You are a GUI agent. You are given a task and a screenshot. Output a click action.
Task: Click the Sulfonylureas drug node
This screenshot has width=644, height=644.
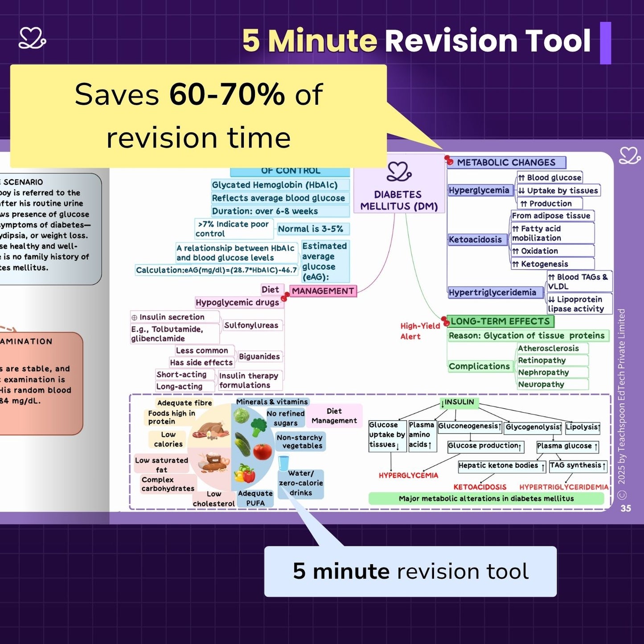(x=251, y=325)
